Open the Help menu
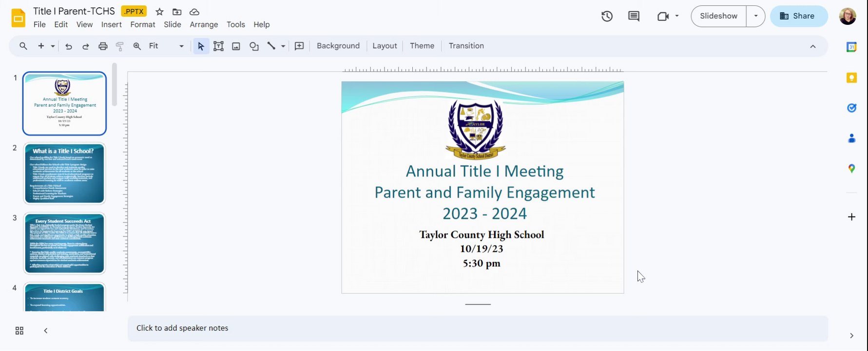 [x=262, y=24]
